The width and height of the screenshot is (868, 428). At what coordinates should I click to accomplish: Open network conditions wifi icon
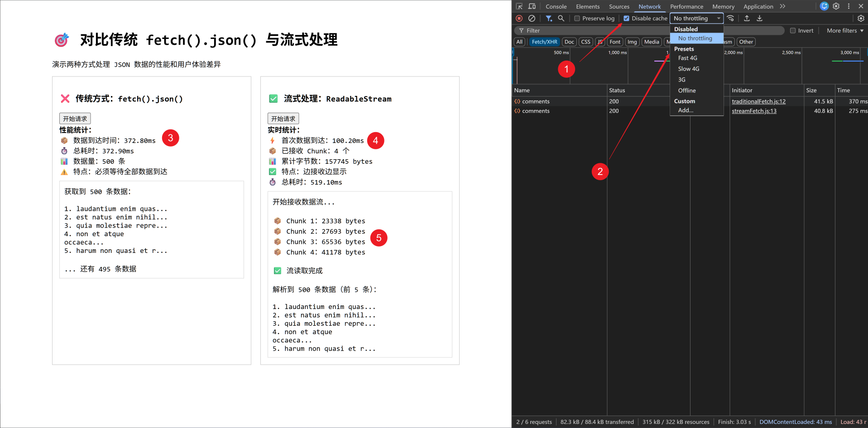tap(730, 19)
